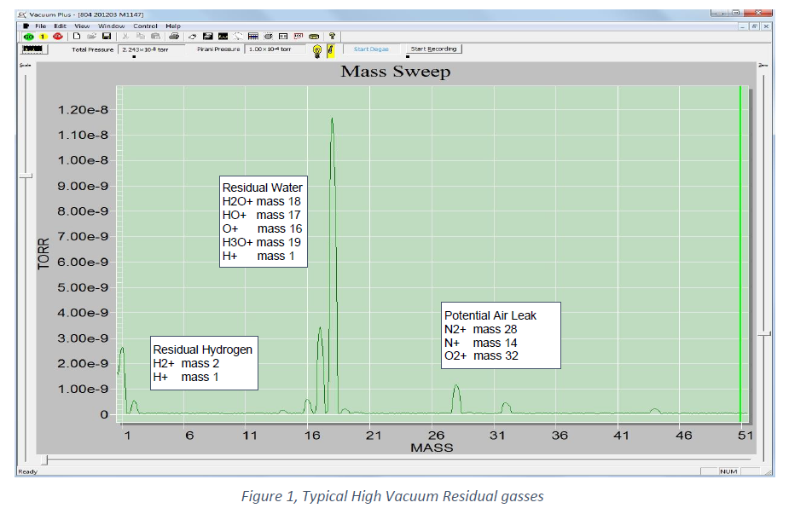
Task: Click the yellow lightbulb icon
Action: [317, 50]
